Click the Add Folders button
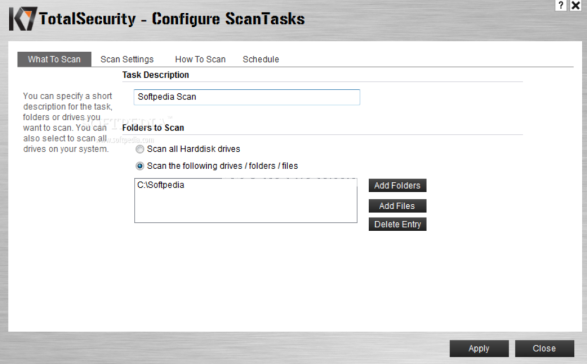 tap(398, 185)
